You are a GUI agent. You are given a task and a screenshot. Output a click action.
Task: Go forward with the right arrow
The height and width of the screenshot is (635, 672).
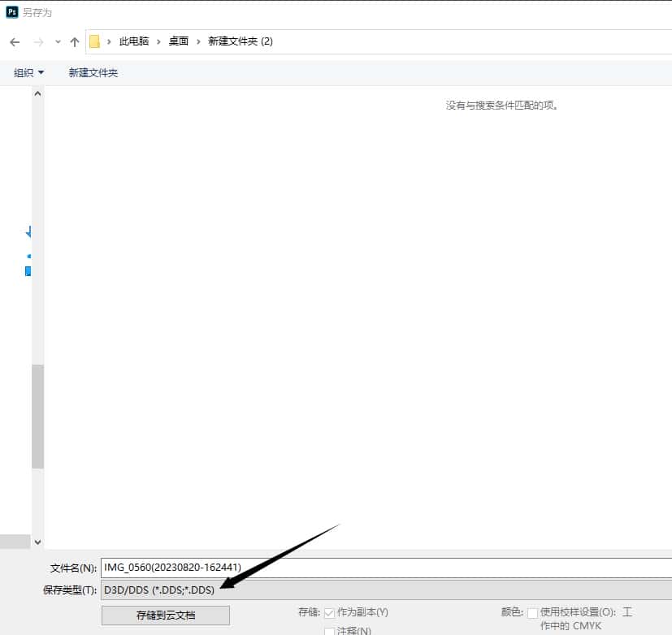click(x=38, y=42)
